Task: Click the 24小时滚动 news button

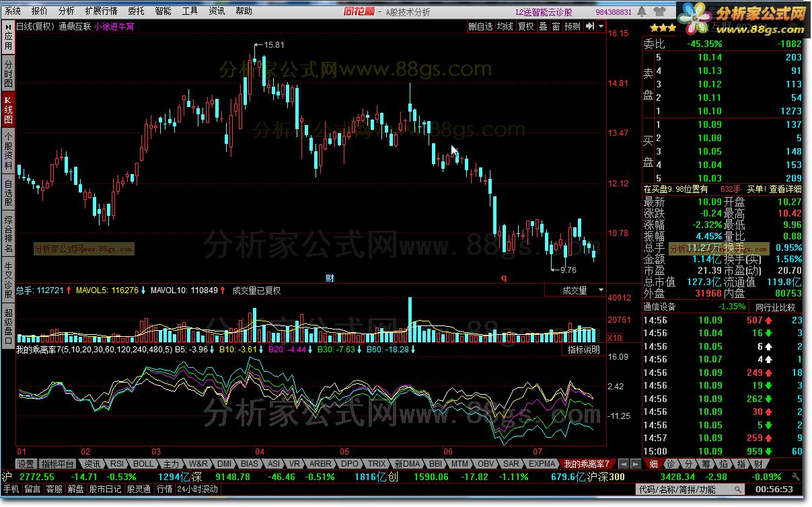Action: tap(196, 490)
